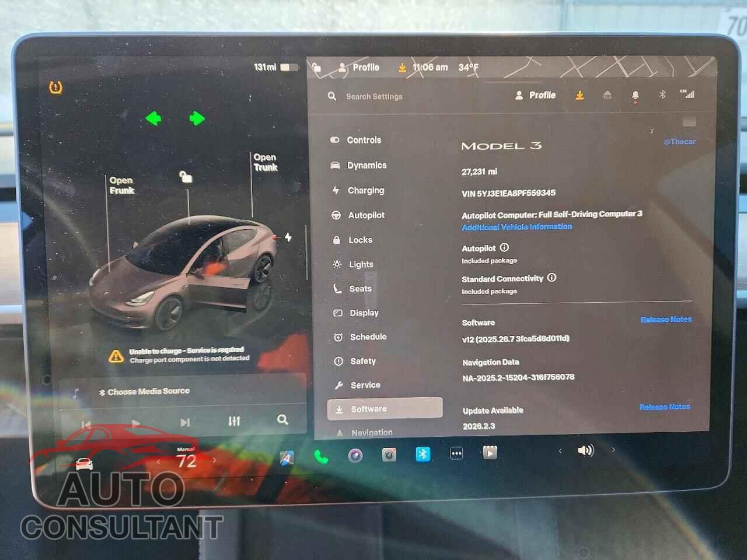Tap the @Thecar vehicle name
This screenshot has height=560, width=747.
[679, 142]
